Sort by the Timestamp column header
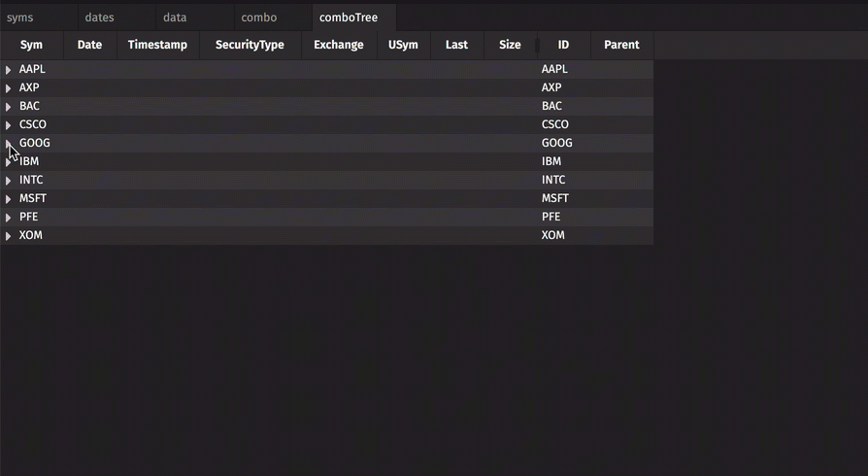The height and width of the screenshot is (476, 868). (157, 45)
